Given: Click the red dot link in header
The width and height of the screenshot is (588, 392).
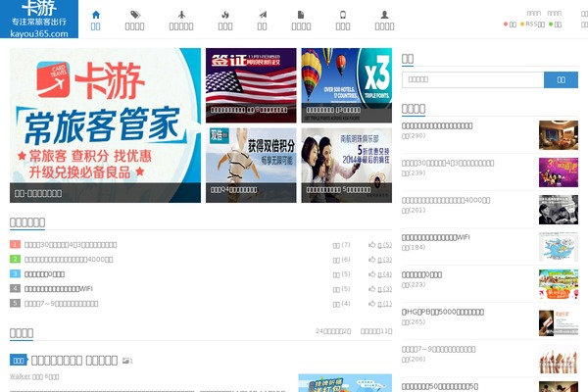Looking at the screenshot, I should (510, 24).
